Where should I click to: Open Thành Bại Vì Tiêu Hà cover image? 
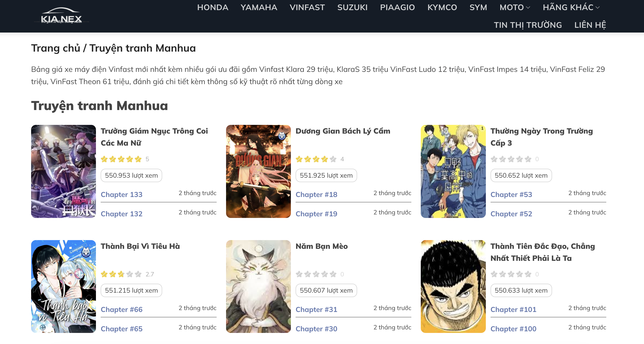(x=63, y=287)
